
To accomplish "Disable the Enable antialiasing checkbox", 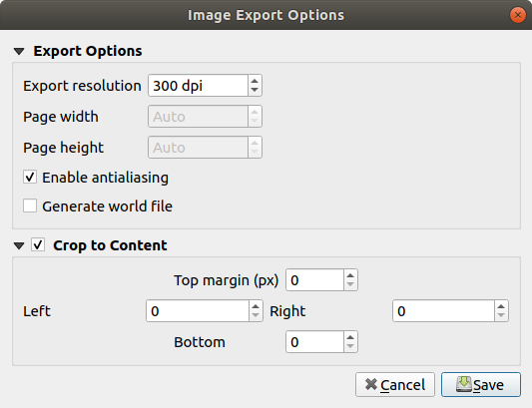I will (30, 177).
